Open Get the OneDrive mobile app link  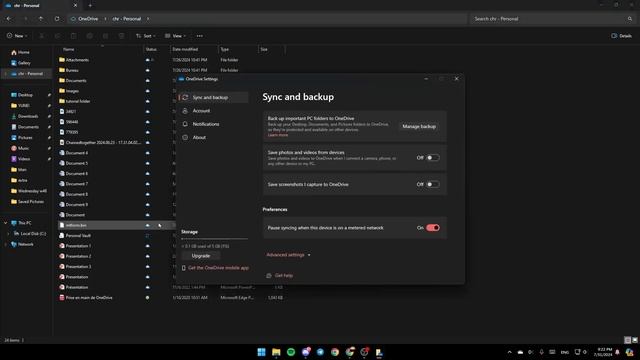point(215,268)
